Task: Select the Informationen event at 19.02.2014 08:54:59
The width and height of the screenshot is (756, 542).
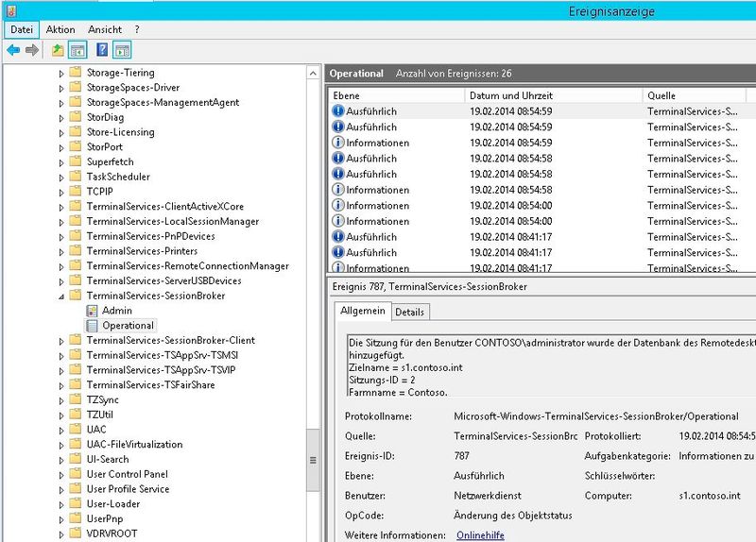Action: (x=540, y=143)
